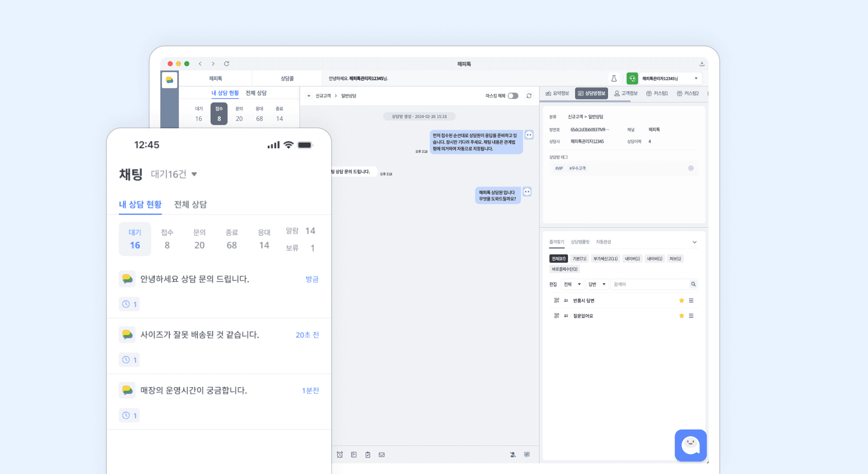Switch to the 요약정보 tab
Image resolution: width=868 pixels, height=474 pixels.
(557, 93)
